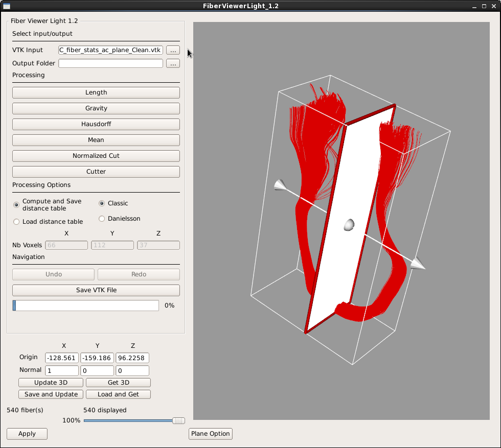Select Compute and Save distance table option

pos(17,205)
